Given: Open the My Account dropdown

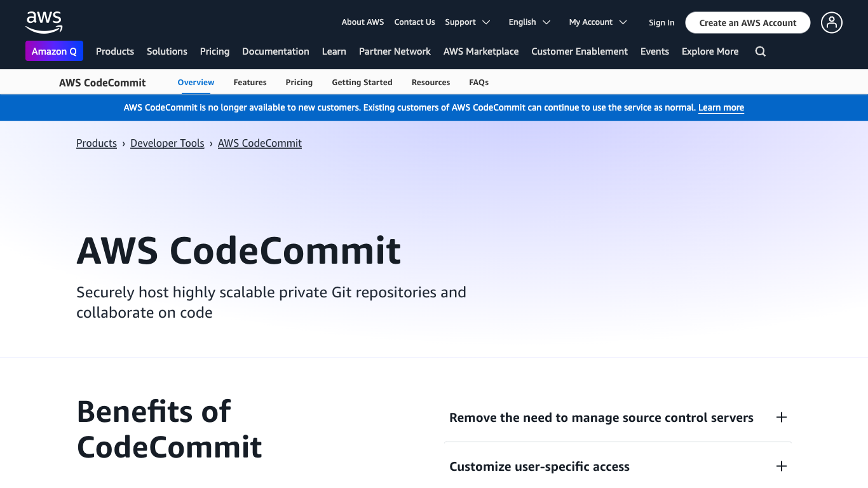Looking at the screenshot, I should [x=597, y=22].
